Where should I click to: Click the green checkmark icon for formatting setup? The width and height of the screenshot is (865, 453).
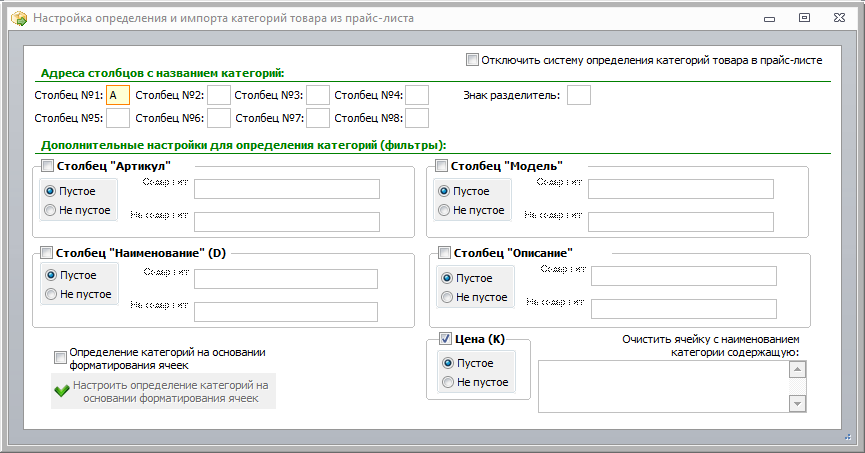62,391
